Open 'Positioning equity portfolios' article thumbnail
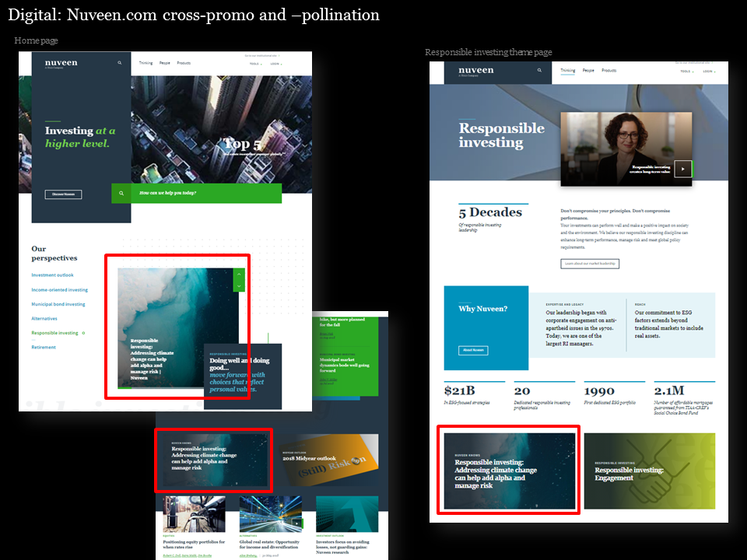The width and height of the screenshot is (747, 560). (x=194, y=514)
